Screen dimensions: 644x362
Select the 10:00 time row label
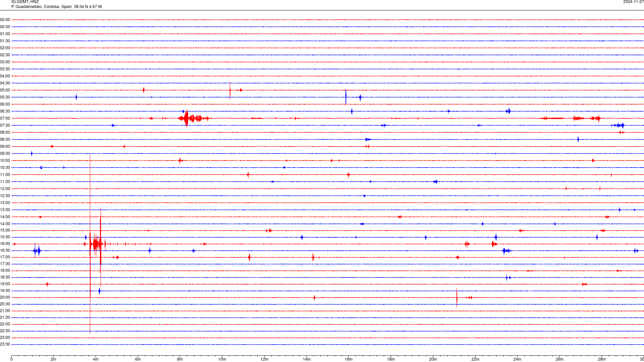5,161
